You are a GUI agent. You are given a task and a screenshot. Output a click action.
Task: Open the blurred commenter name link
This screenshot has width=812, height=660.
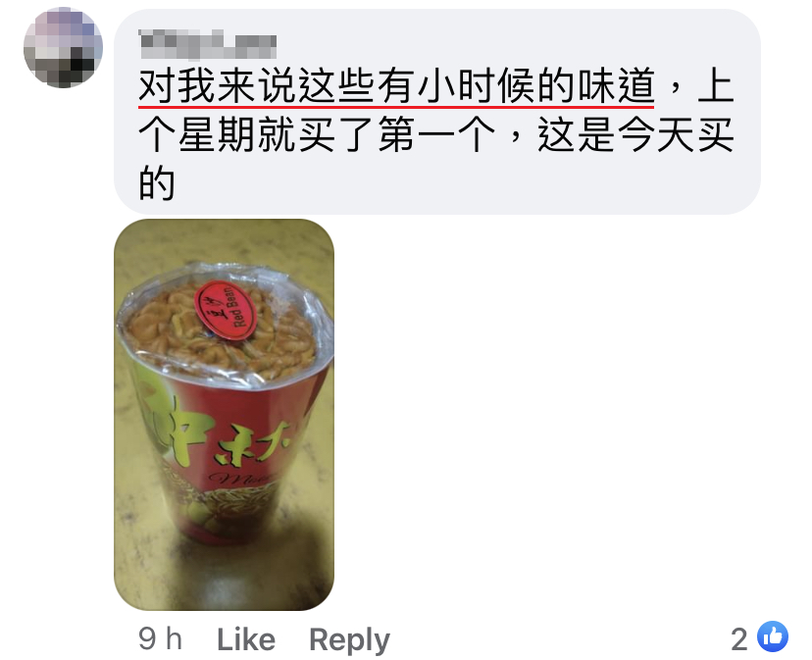click(x=208, y=45)
